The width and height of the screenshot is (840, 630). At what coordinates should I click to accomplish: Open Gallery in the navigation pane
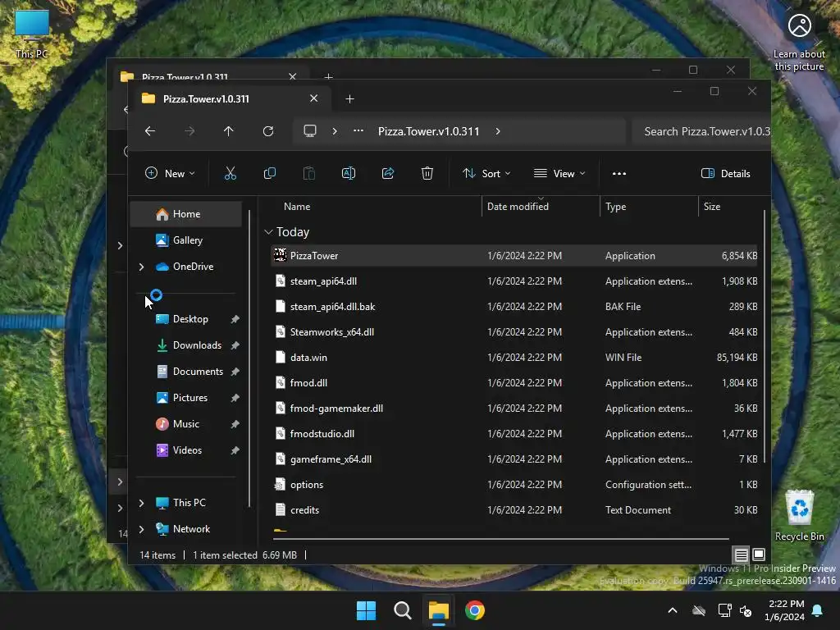(x=186, y=240)
